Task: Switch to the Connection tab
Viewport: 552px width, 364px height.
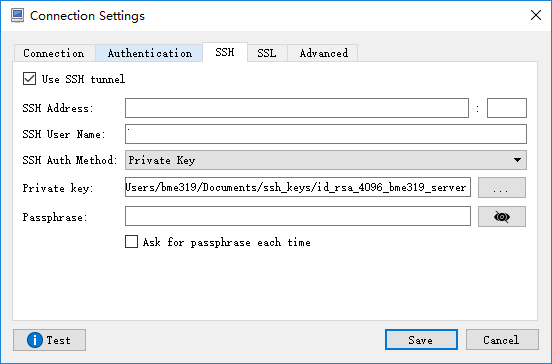Action: 54,53
